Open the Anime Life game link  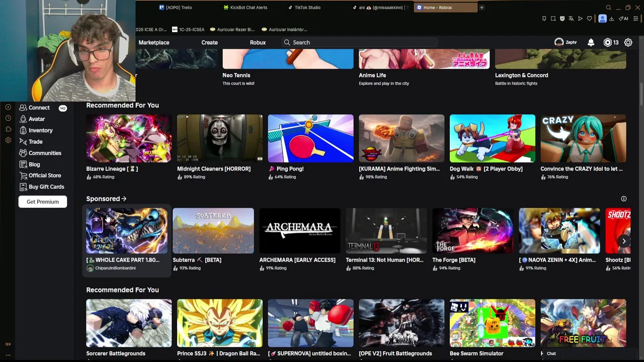372,75
